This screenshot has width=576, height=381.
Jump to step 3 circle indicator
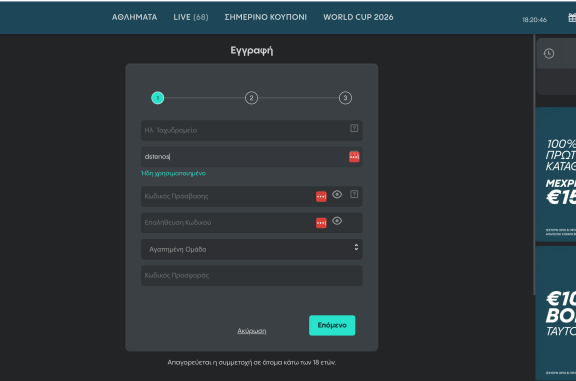click(x=345, y=98)
